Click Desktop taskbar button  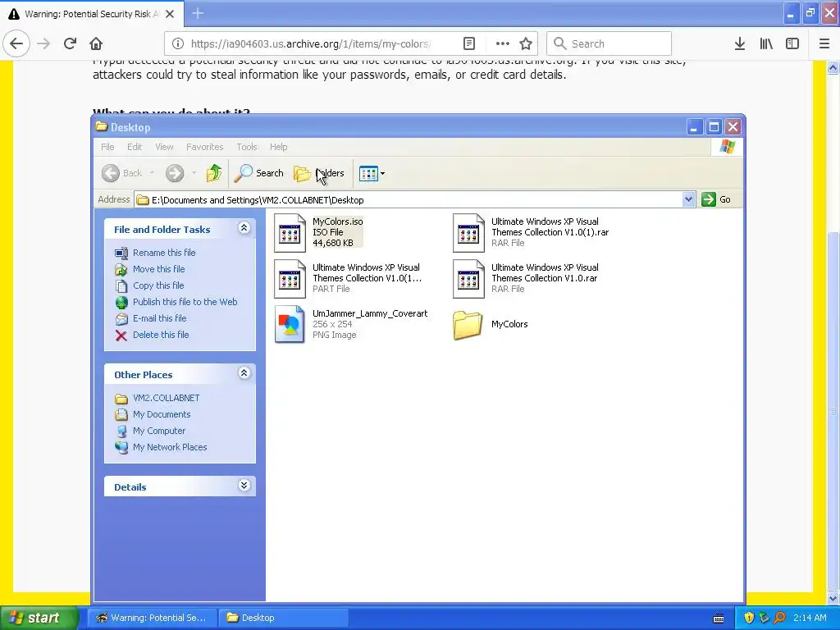tap(284, 618)
